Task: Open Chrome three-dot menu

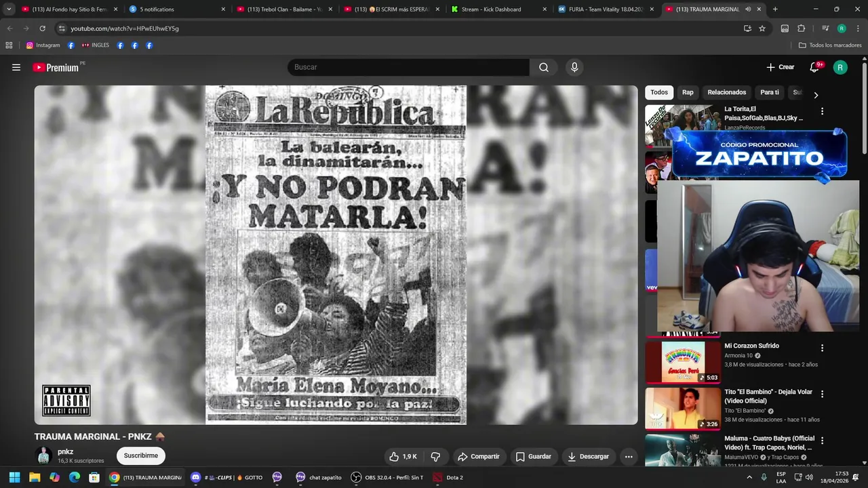Action: point(857,28)
